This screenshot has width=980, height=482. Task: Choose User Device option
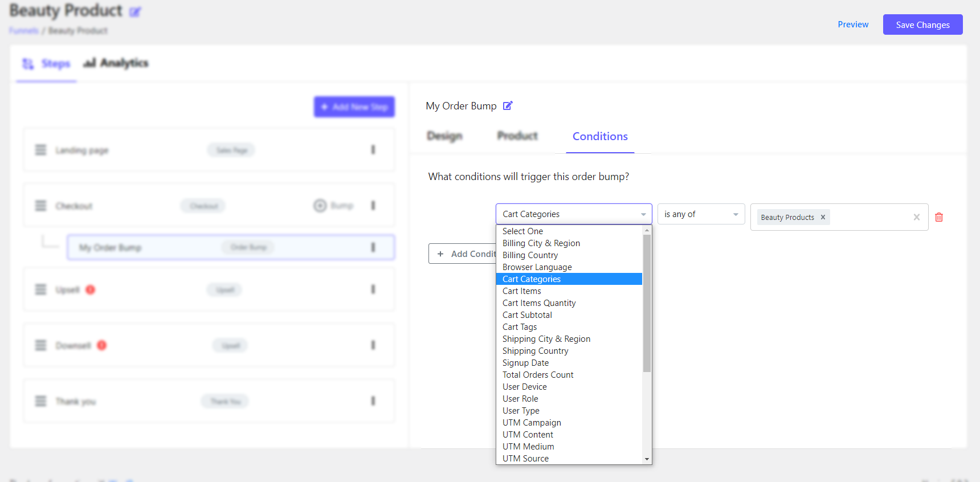(569, 387)
